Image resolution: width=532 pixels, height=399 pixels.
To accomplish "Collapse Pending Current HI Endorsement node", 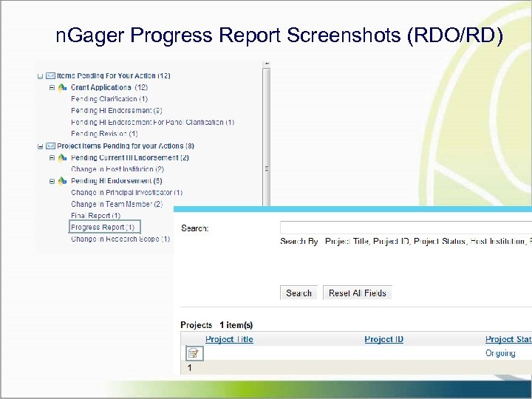I will coord(52,158).
